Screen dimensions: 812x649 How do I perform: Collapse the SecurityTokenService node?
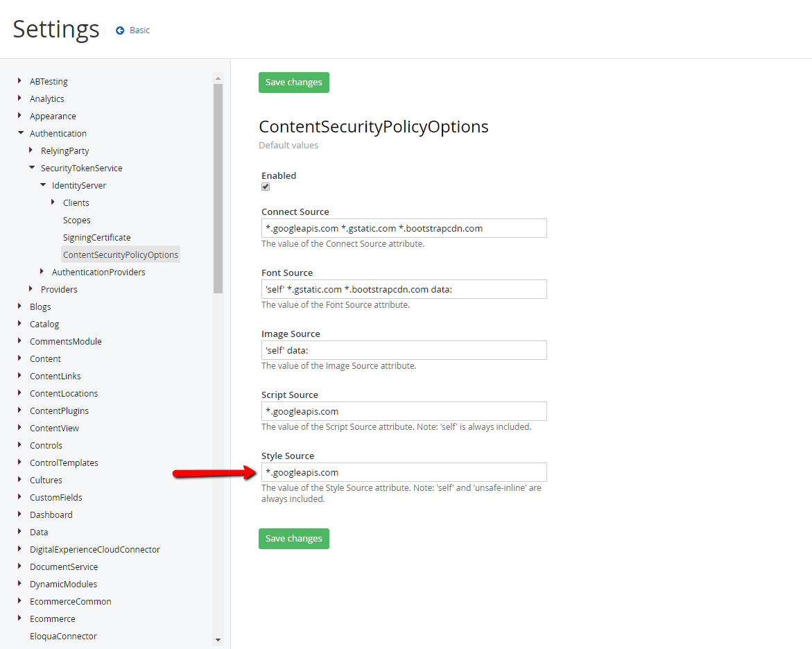coord(32,168)
